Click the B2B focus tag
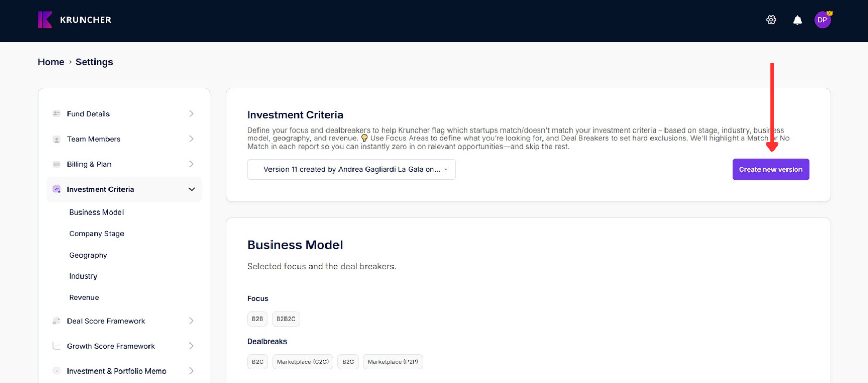The height and width of the screenshot is (383, 868). pyautogui.click(x=257, y=319)
